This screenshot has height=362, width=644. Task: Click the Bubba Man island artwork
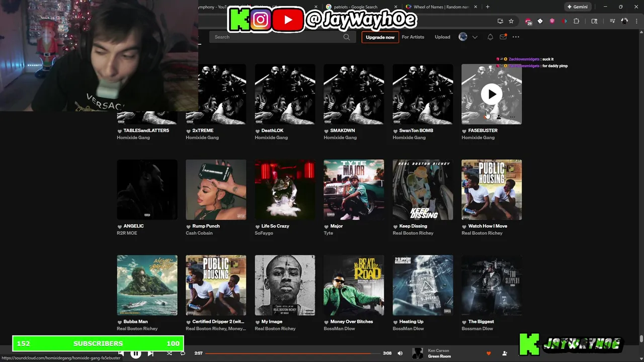(x=147, y=285)
